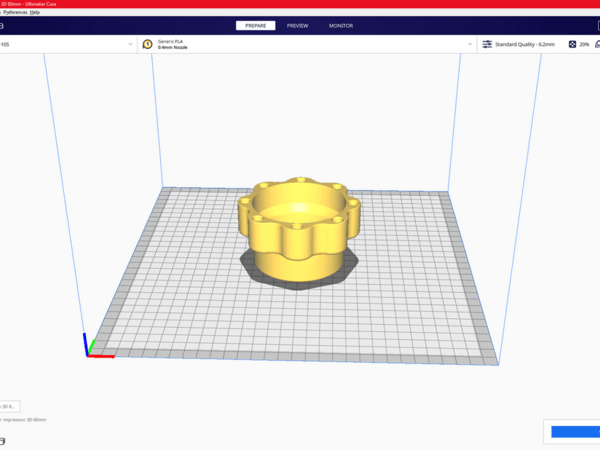The height and width of the screenshot is (450, 600).
Task: Click the print settings sliders icon
Action: coord(487,44)
